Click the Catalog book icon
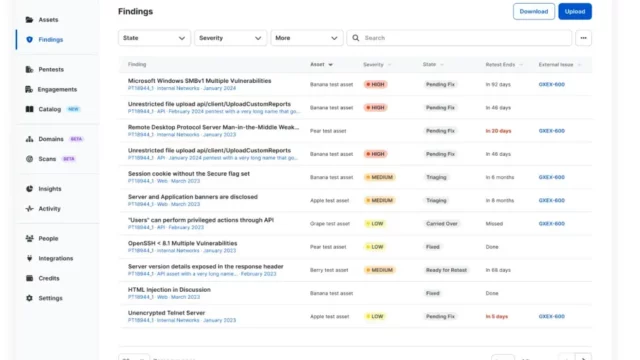Viewport: 640px width, 360px height. 29,109
